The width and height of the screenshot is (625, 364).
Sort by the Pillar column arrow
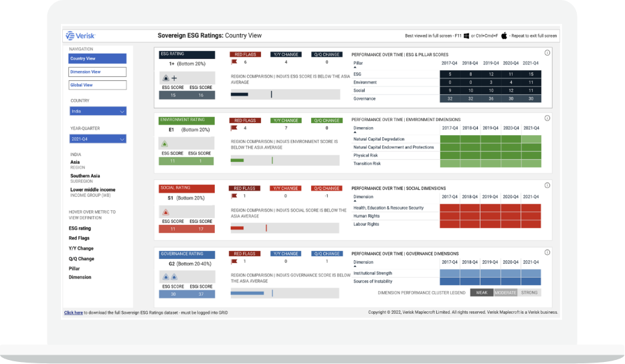coord(355,68)
